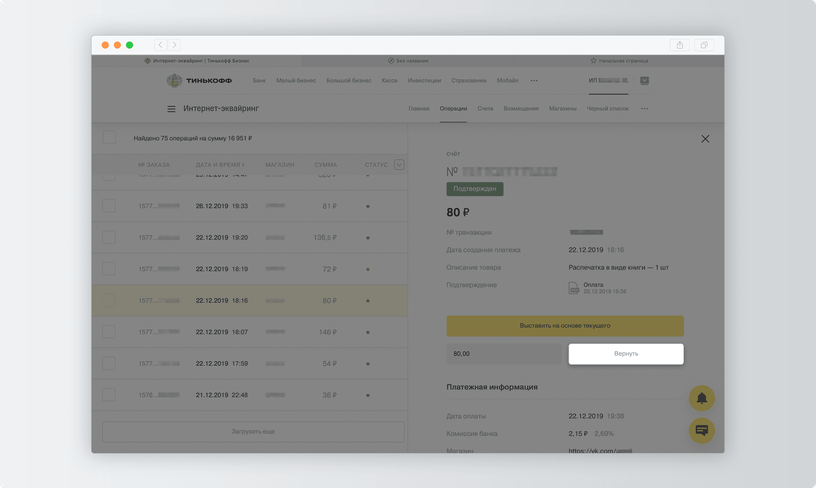Click the Вернуть refund button

pos(626,354)
